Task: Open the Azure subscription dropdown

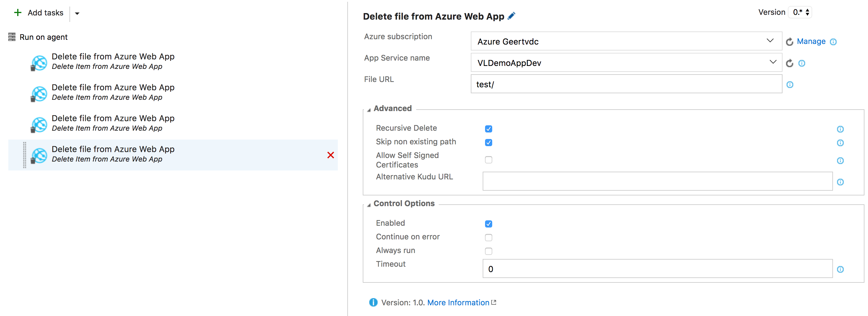Action: click(770, 41)
